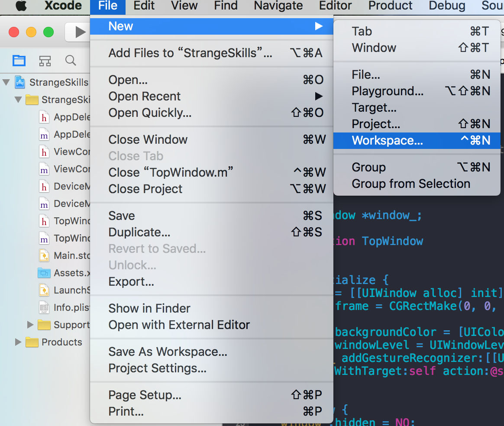Choose Close Window menu item

tap(211, 140)
